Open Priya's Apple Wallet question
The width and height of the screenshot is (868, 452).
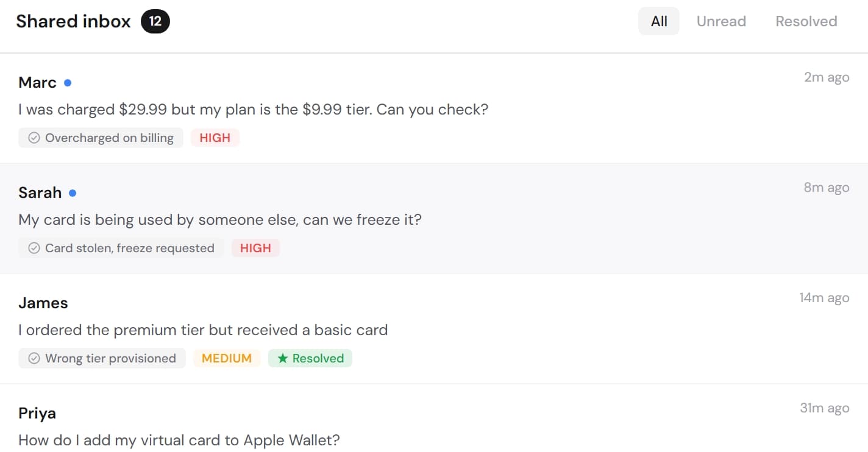179,440
